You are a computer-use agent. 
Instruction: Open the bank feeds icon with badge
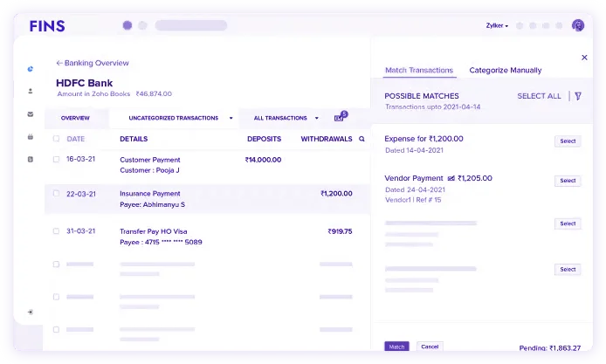coord(340,118)
